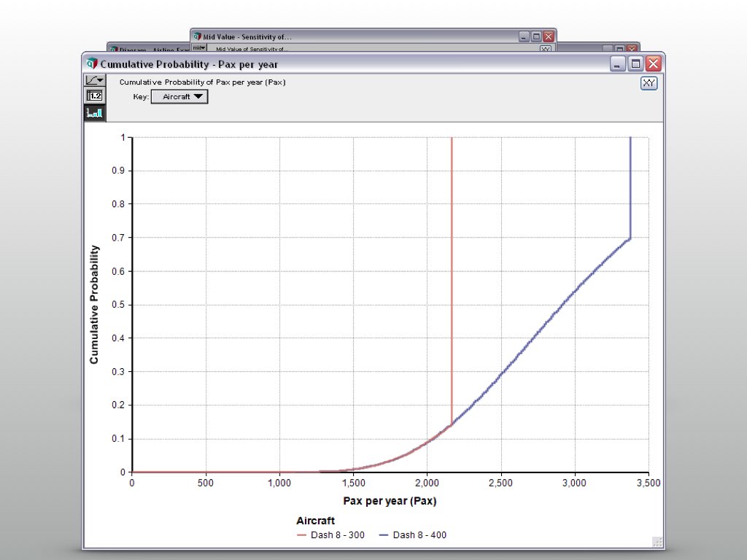Screen dimensions: 747x560
Task: Click the Dash 8 - 400 legend label
Action: 419,535
